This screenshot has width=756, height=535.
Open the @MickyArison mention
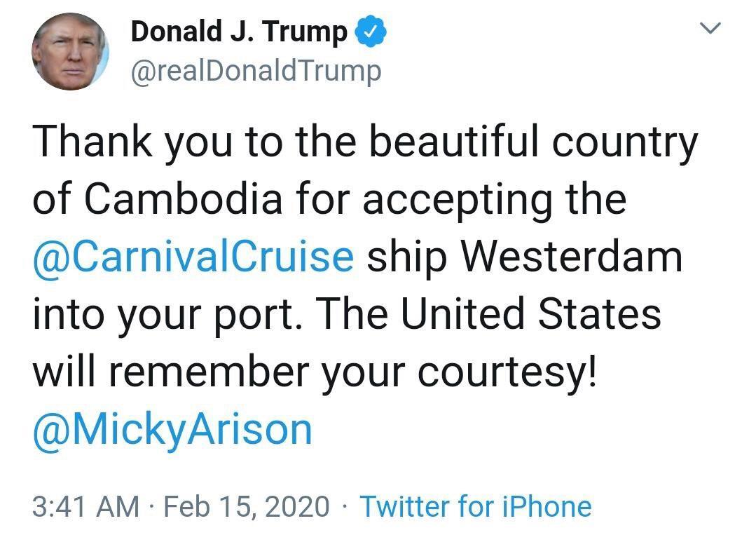click(x=172, y=428)
